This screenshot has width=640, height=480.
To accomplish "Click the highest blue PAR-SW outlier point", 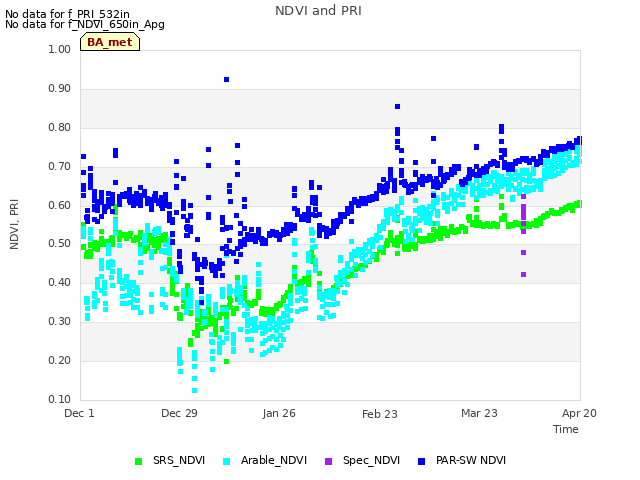I will pos(227,80).
